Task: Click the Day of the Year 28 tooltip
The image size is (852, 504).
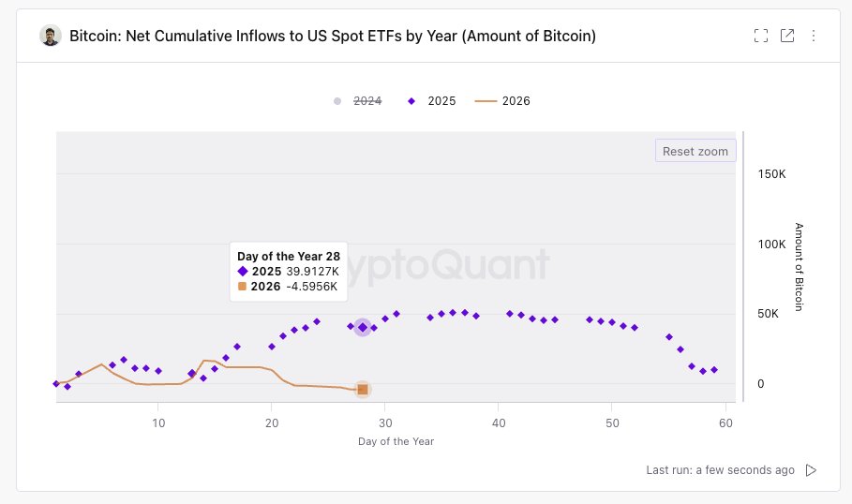Action: tap(289, 271)
